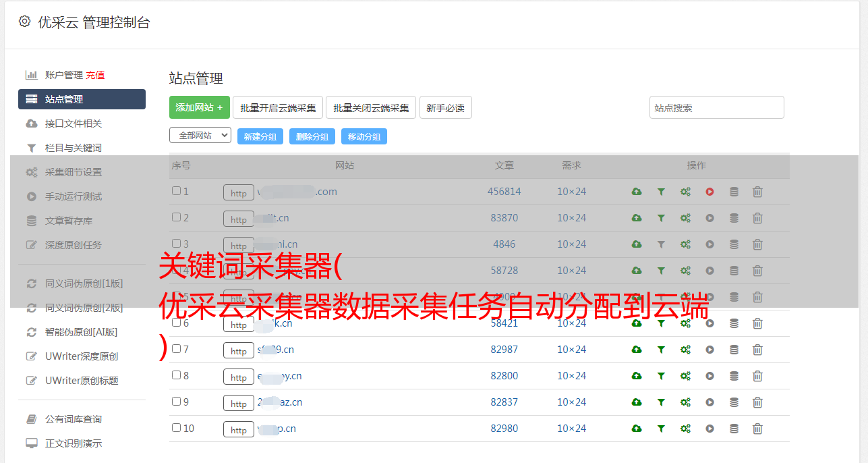The image size is (868, 463).
Task: Open the filter icon for row 1
Action: (661, 192)
